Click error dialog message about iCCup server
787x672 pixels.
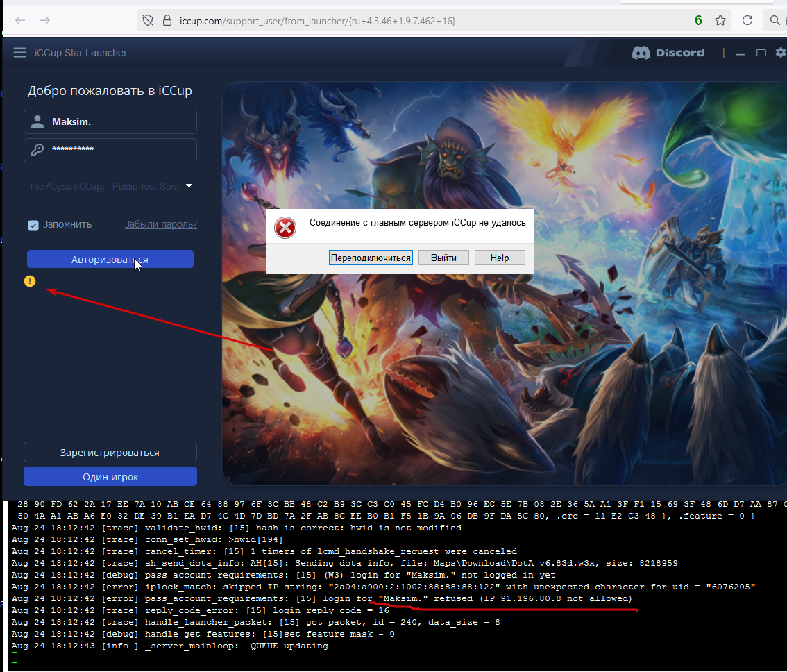click(x=418, y=222)
